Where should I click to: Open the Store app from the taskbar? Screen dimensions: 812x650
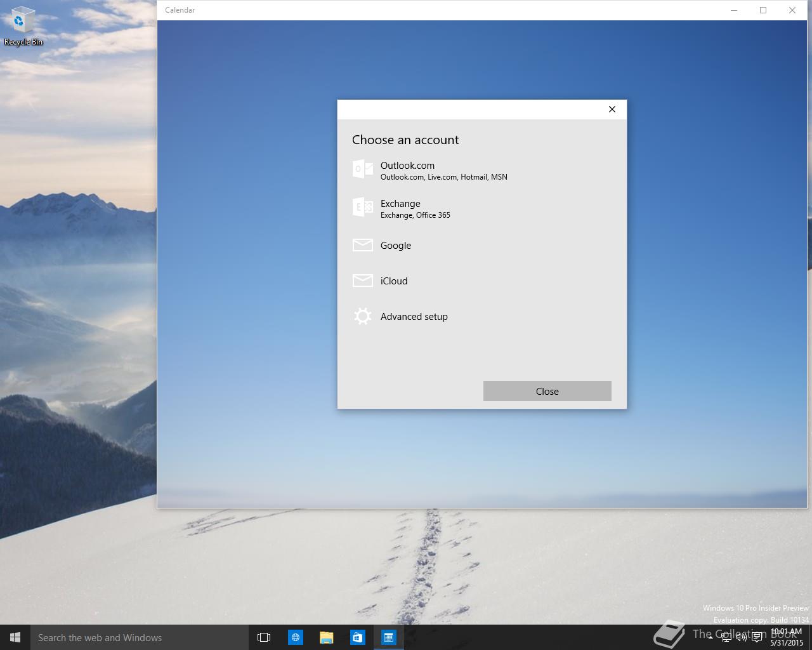[x=357, y=637]
